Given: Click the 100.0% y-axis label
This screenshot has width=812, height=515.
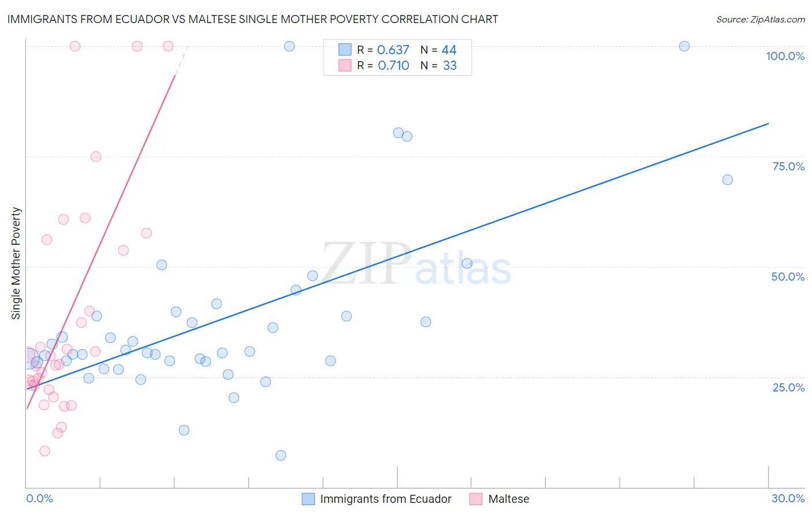Looking at the screenshot, I should 785,56.
